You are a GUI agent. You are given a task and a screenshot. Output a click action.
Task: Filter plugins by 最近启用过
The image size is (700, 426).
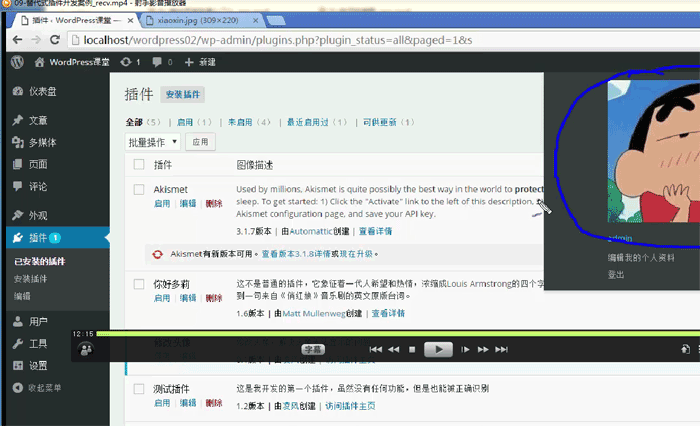click(308, 122)
